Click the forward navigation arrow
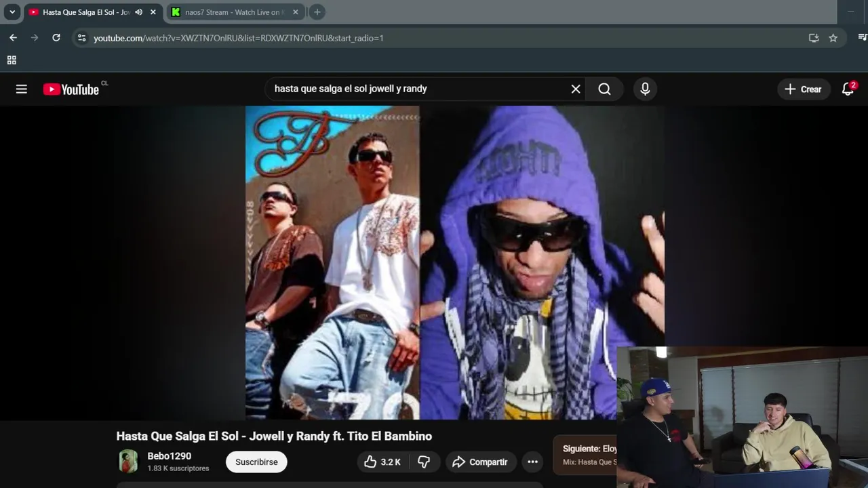Viewport: 868px width, 488px height. [35, 38]
